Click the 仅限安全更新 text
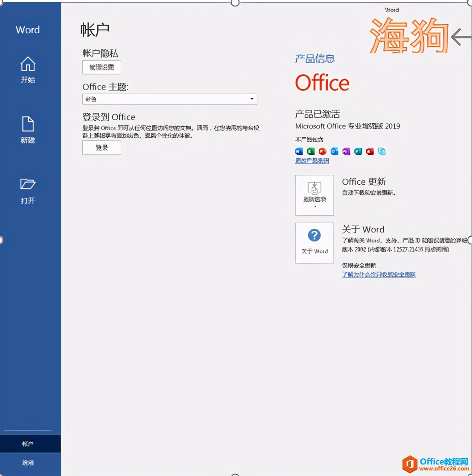The image size is (472, 476). (359, 265)
